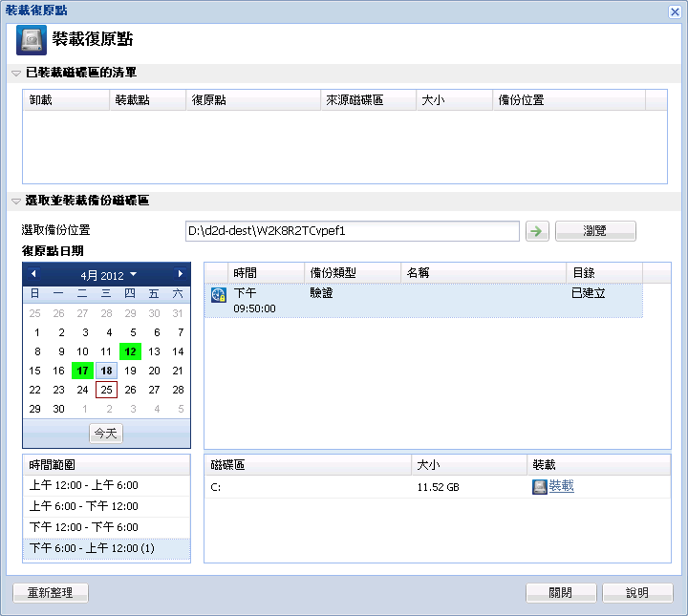The image size is (688, 616).
Task: Click the mount recovery point header disk icon
Action: coord(32,40)
